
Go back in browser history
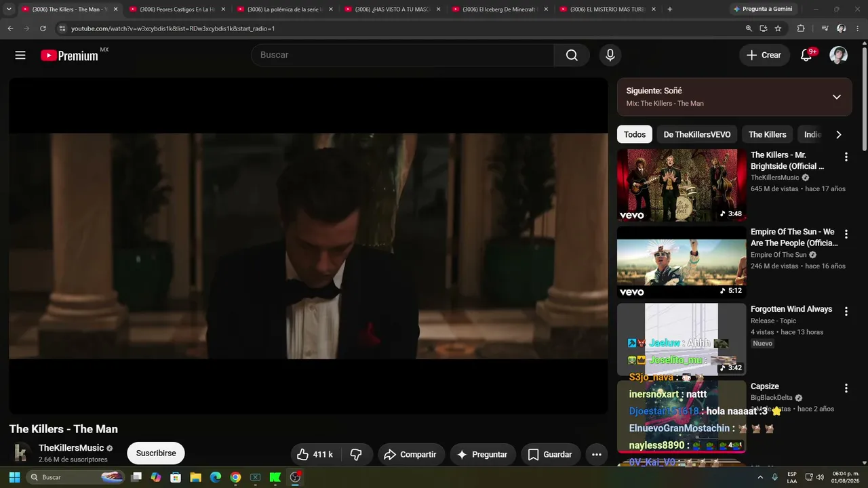(x=10, y=28)
